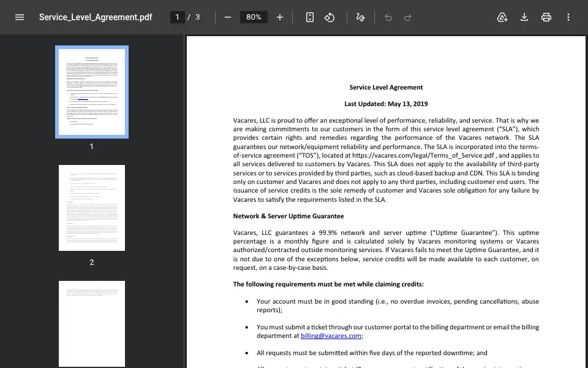Click the '1' label under first thumbnail
Viewport: 588px width, 368px height.
tap(91, 147)
